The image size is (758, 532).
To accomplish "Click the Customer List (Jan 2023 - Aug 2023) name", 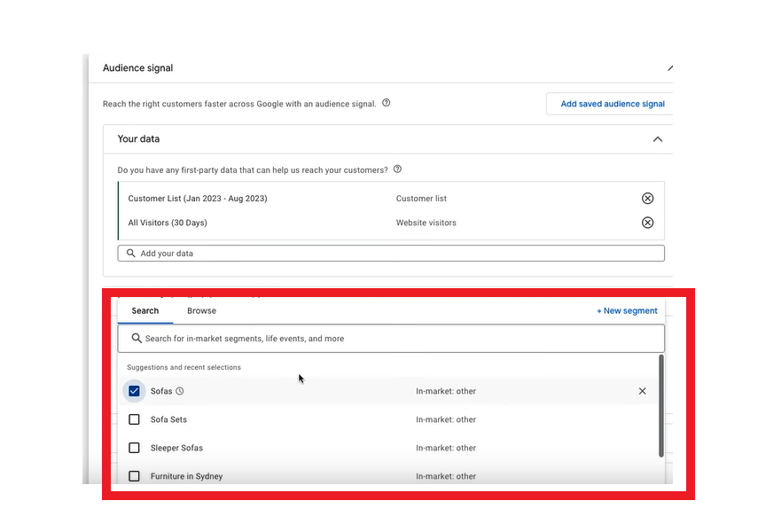I will coord(198,199).
